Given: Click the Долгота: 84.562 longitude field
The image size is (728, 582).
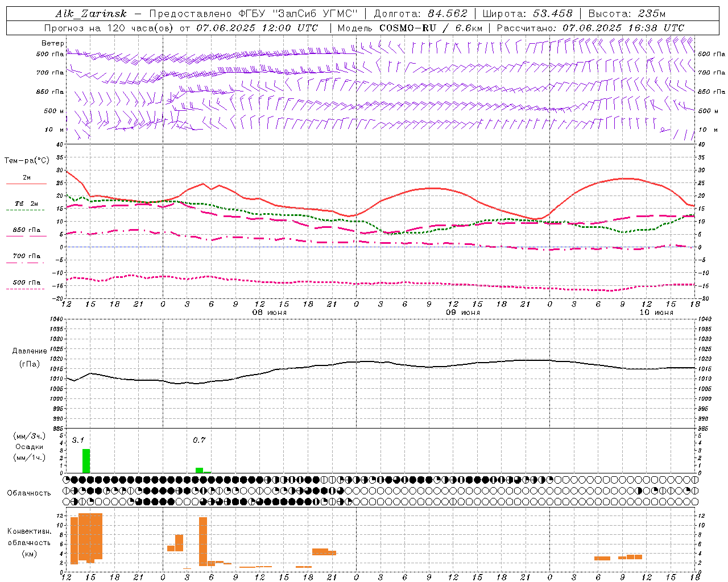Looking at the screenshot, I should tap(420, 14).
